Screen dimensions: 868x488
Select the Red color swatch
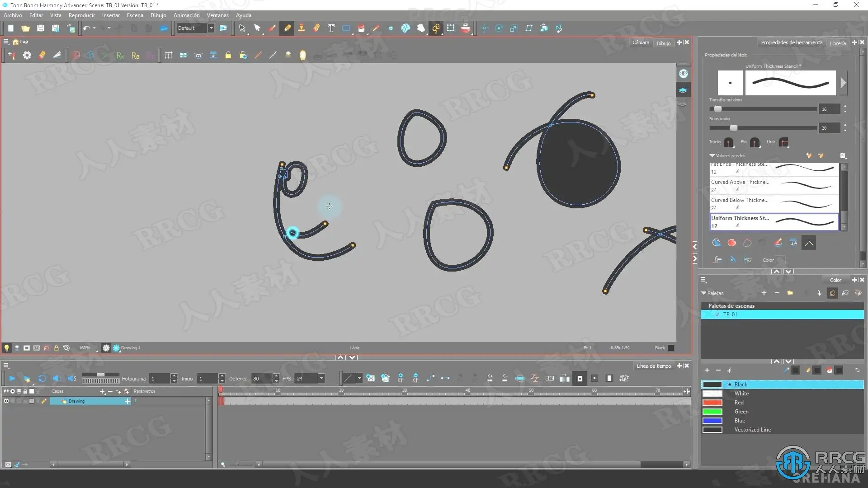click(x=712, y=403)
